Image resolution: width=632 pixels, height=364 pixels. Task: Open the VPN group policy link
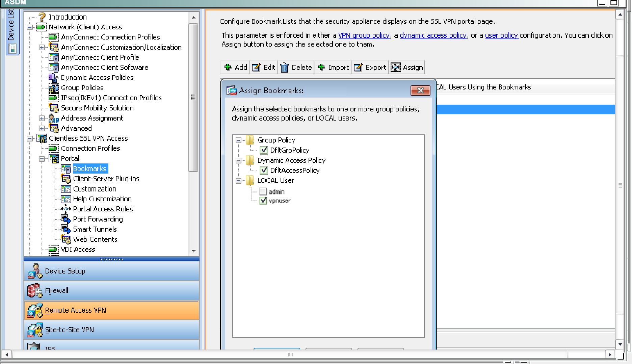coord(364,35)
